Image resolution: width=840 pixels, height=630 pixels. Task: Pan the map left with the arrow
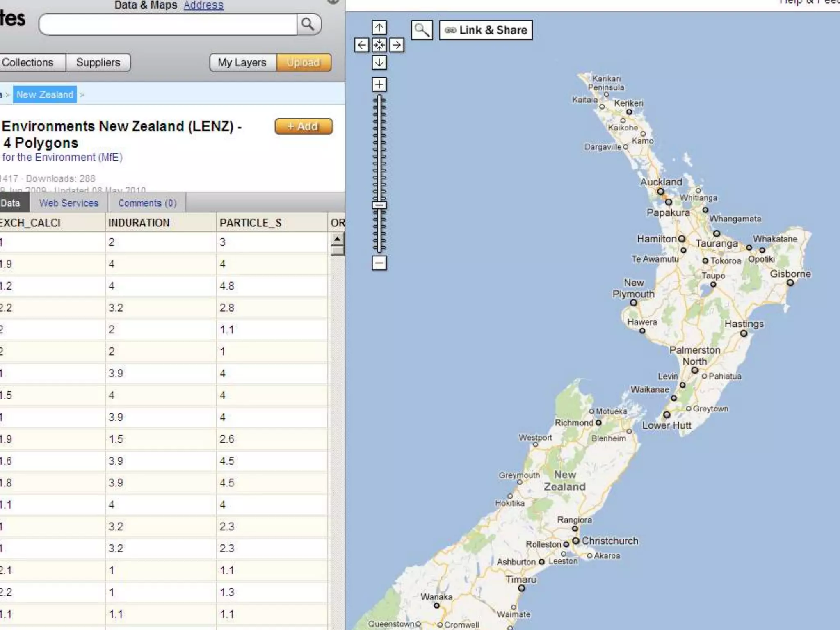tap(361, 45)
